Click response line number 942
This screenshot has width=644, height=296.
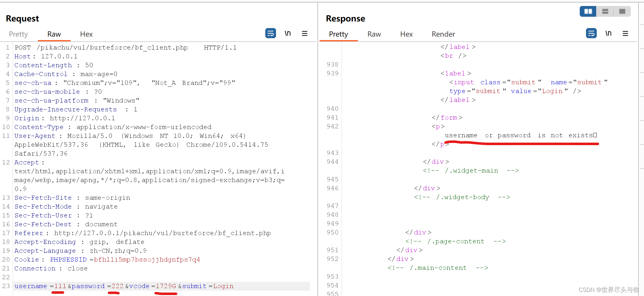coord(332,127)
